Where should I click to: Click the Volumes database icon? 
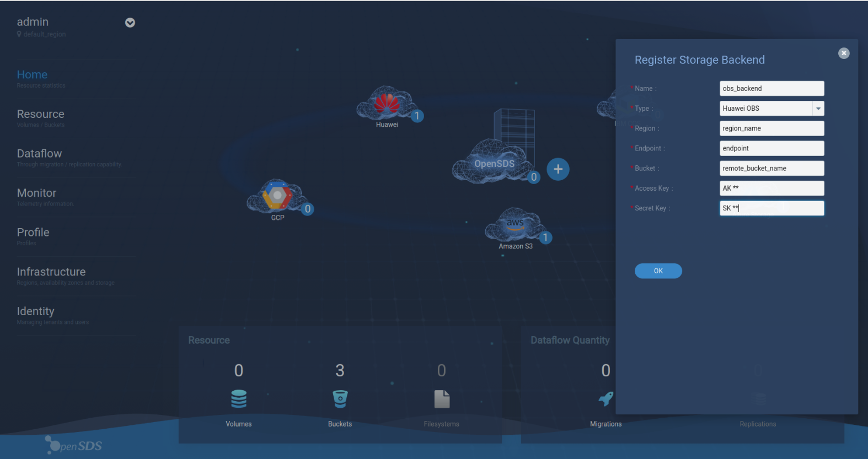click(x=239, y=399)
